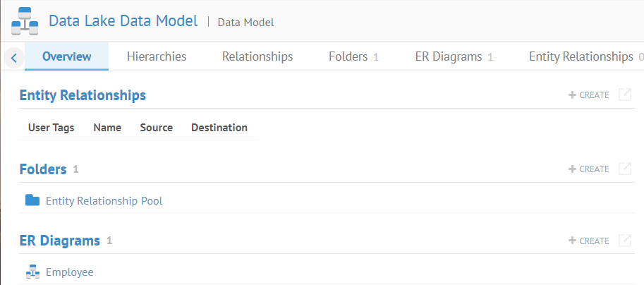Switch to the Hierarchies tab
The height and width of the screenshot is (285, 644).
157,56
